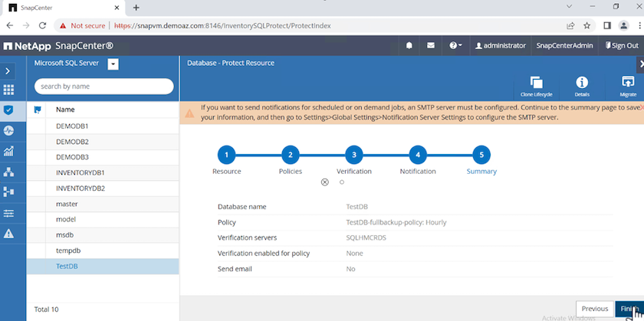Select INVENTORYDB2 in the database list
Image resolution: width=644 pixels, height=321 pixels.
point(103,188)
